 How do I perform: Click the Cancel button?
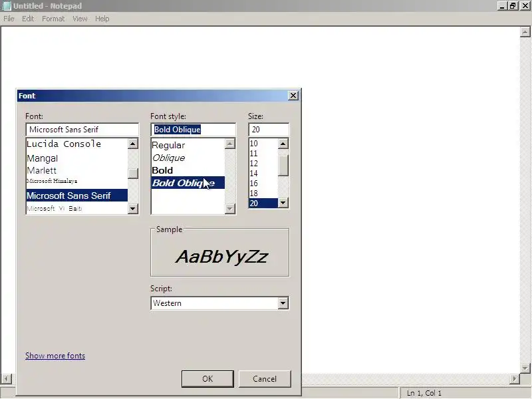(265, 378)
